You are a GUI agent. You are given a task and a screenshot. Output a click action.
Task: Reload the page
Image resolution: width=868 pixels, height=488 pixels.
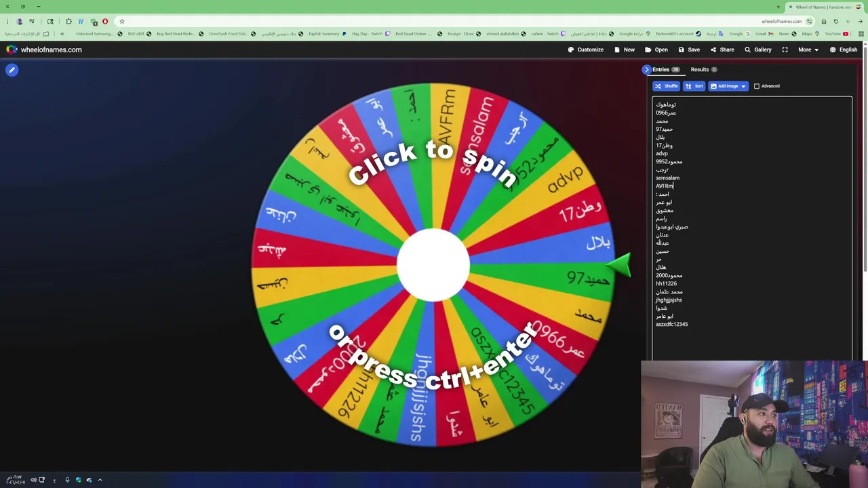click(x=836, y=21)
